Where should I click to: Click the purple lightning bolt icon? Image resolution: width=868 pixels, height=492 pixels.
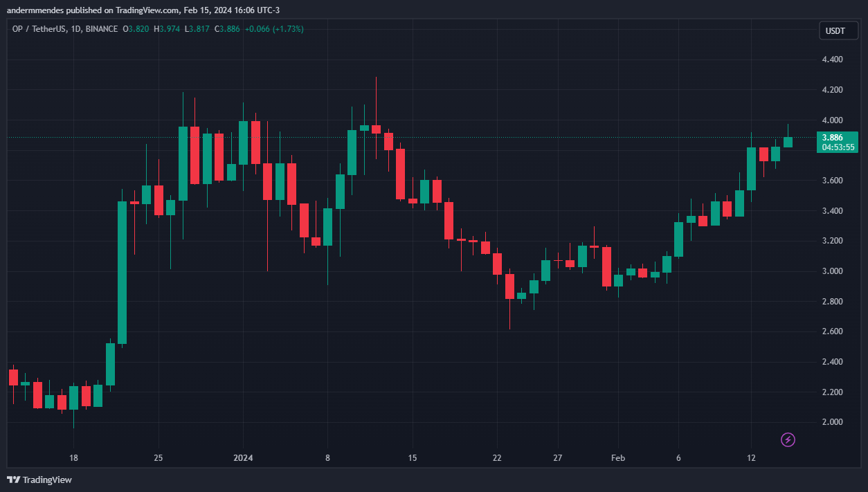click(x=788, y=439)
